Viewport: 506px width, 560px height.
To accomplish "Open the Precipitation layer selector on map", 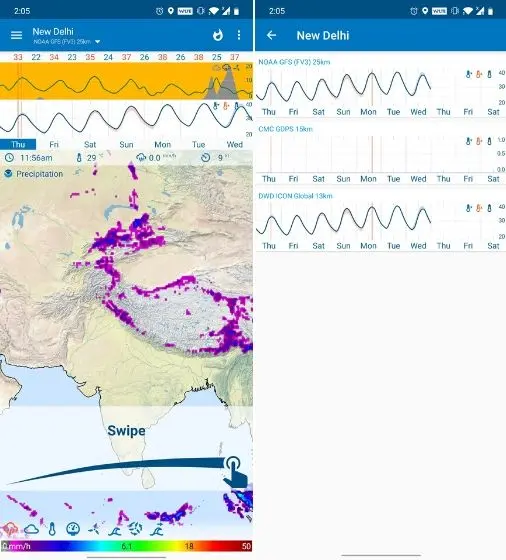I will [34, 174].
